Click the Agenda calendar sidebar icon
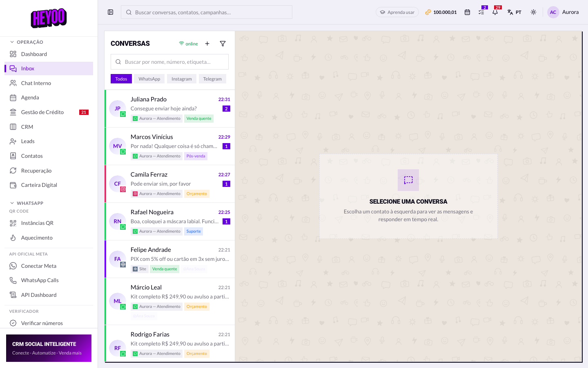 [13, 98]
